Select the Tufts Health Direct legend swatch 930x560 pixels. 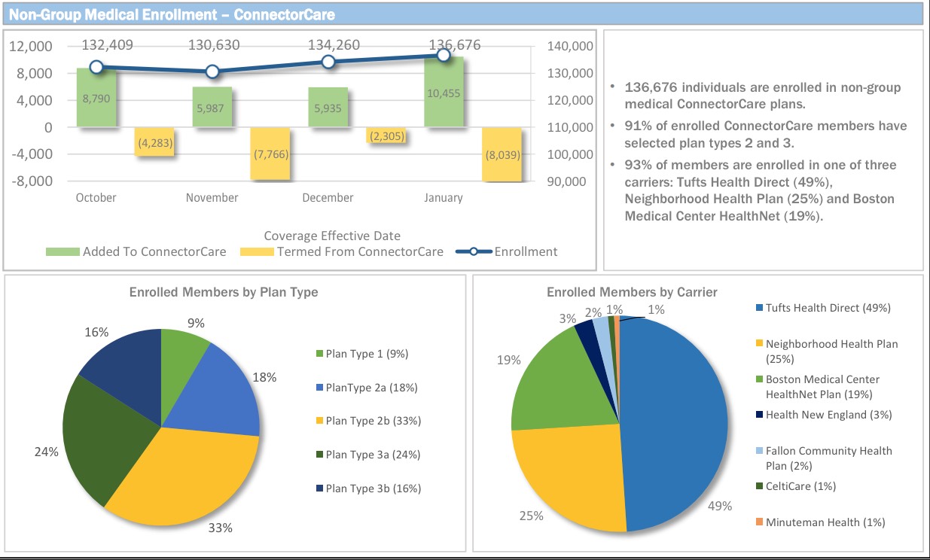[x=759, y=308]
